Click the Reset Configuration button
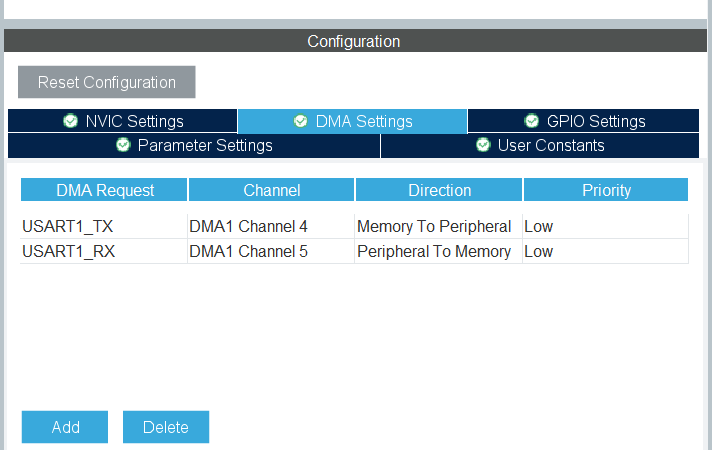This screenshot has width=712, height=450. click(107, 82)
